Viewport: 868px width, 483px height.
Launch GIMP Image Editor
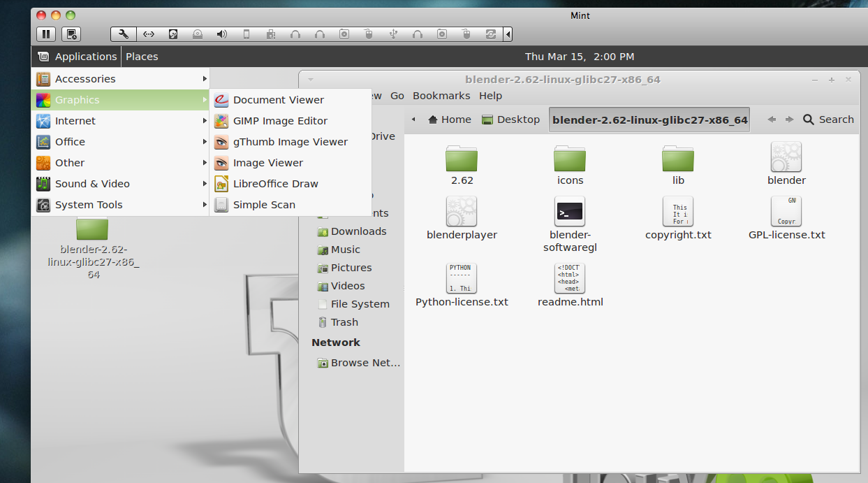click(290, 121)
